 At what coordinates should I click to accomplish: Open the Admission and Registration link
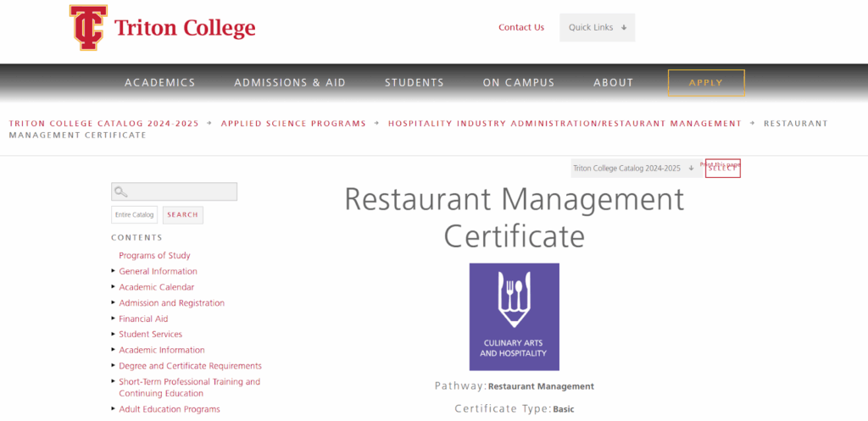click(171, 302)
